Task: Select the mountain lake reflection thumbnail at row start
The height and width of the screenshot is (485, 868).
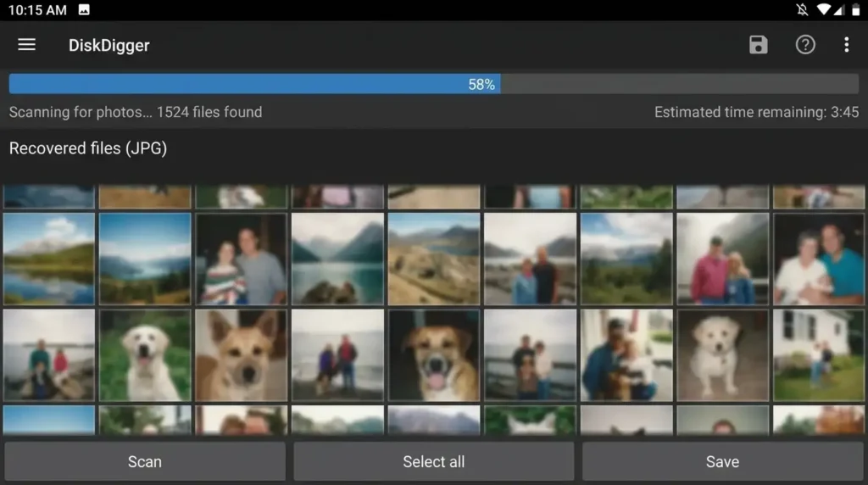Action: (48, 259)
